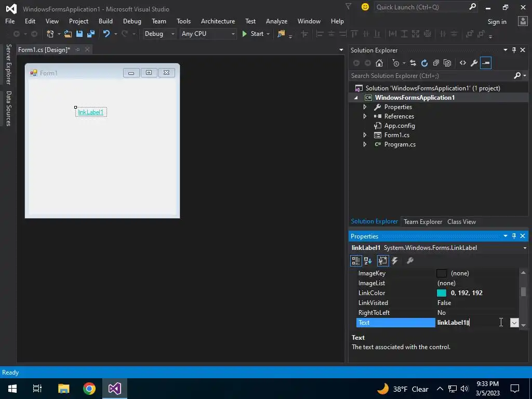Select the Form1.cs [Design] tab
This screenshot has width=532, height=399.
coord(44,49)
